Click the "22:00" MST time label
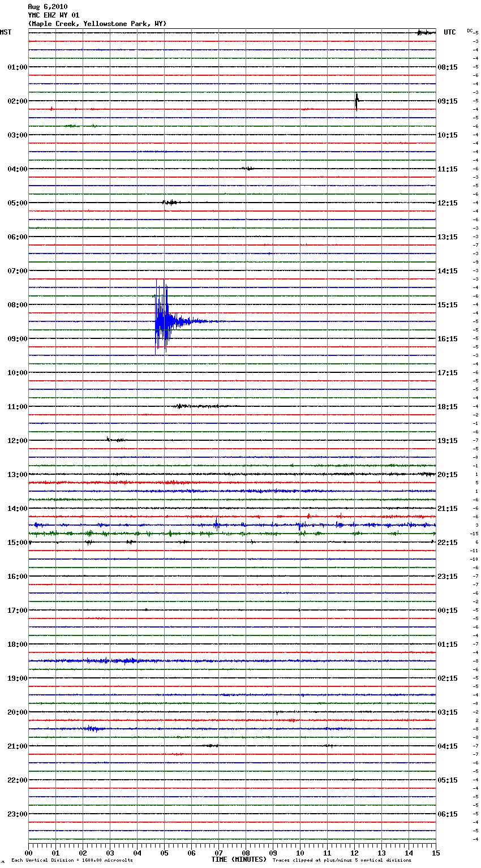The image size is (481, 868). point(18,780)
